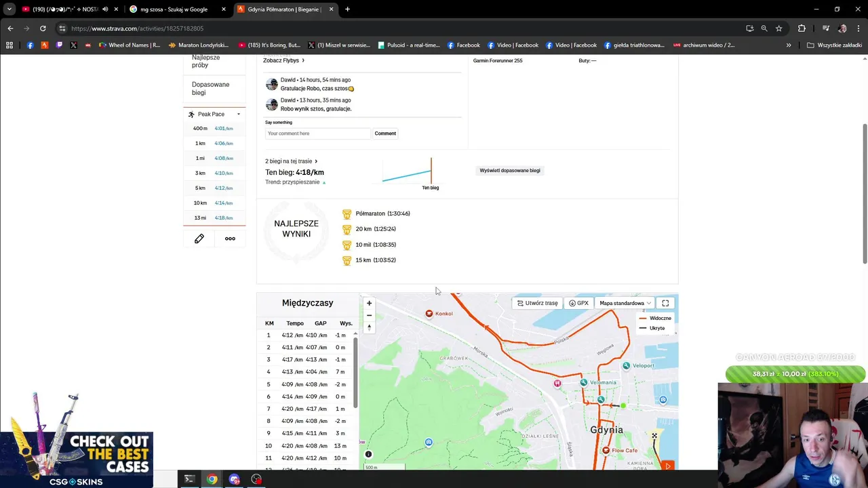Image resolution: width=868 pixels, height=488 pixels.
Task: Click the 20 km (1:25:24) trophy icon
Action: coord(347,229)
